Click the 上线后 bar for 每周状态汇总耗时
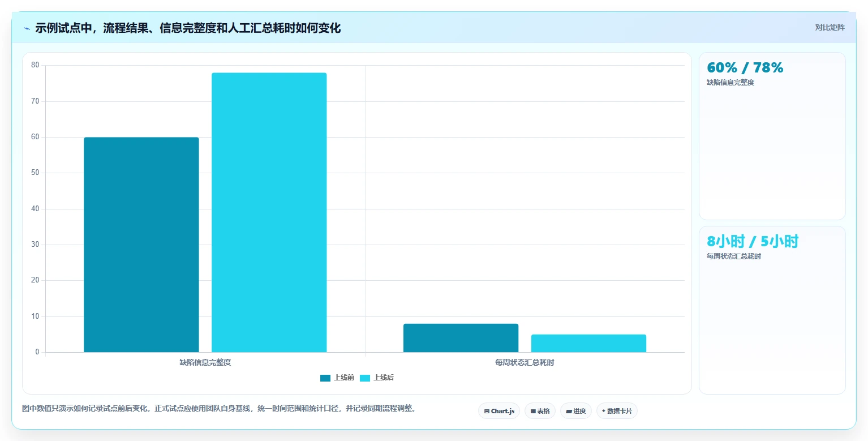The height and width of the screenshot is (441, 868). [x=589, y=343]
